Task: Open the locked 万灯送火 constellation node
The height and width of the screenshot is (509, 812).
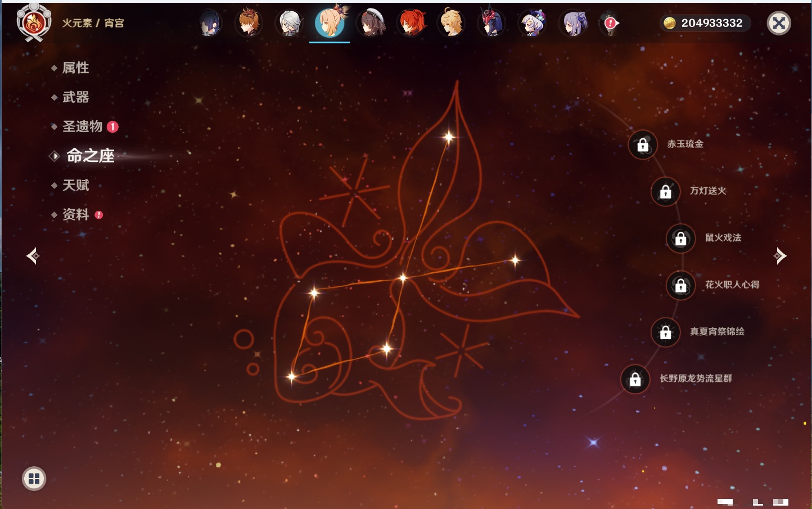Action: [666, 191]
